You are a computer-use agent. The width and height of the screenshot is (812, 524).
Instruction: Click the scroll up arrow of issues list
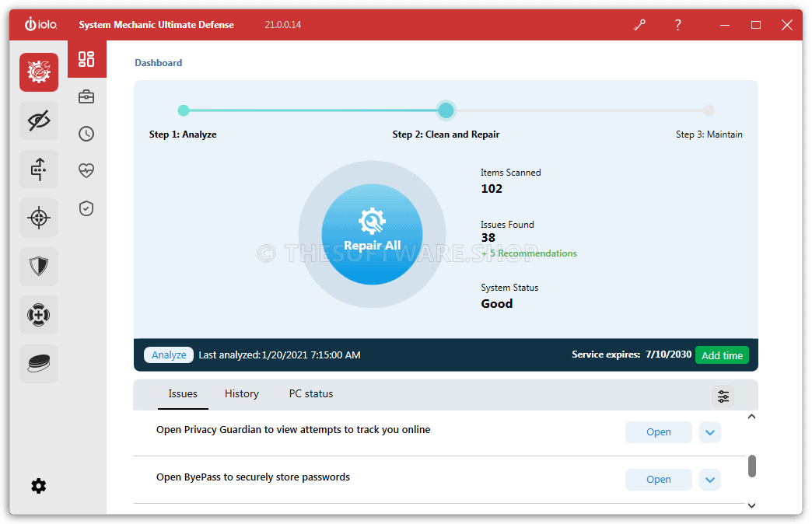click(752, 417)
